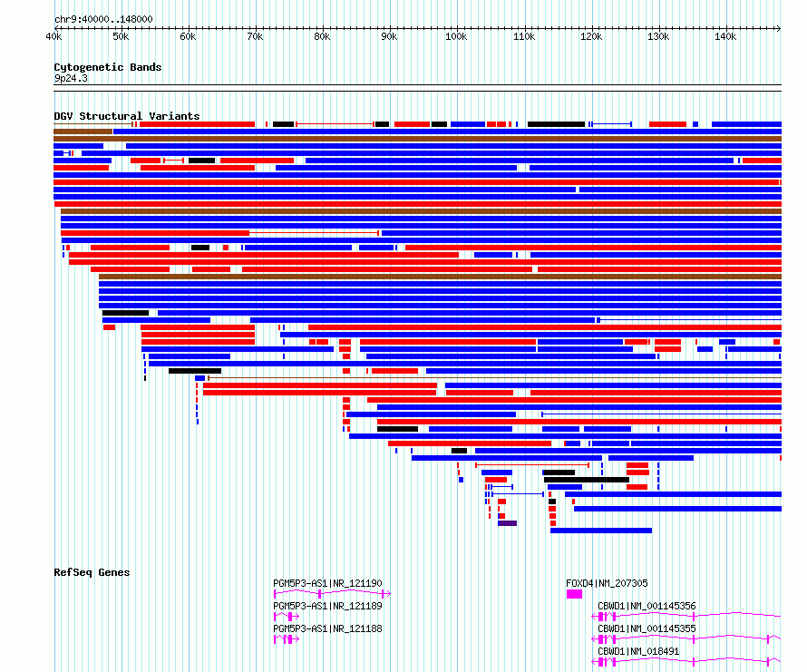Click the NM_018491 CBWD1 transcript glyph
The width and height of the screenshot is (807, 672).
pos(686,662)
